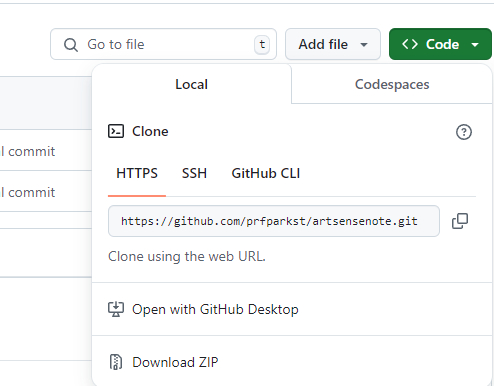Screen dimensions: 494x386
Task: Copy the HTTPS clone URL to clipboard
Action: tap(460, 221)
